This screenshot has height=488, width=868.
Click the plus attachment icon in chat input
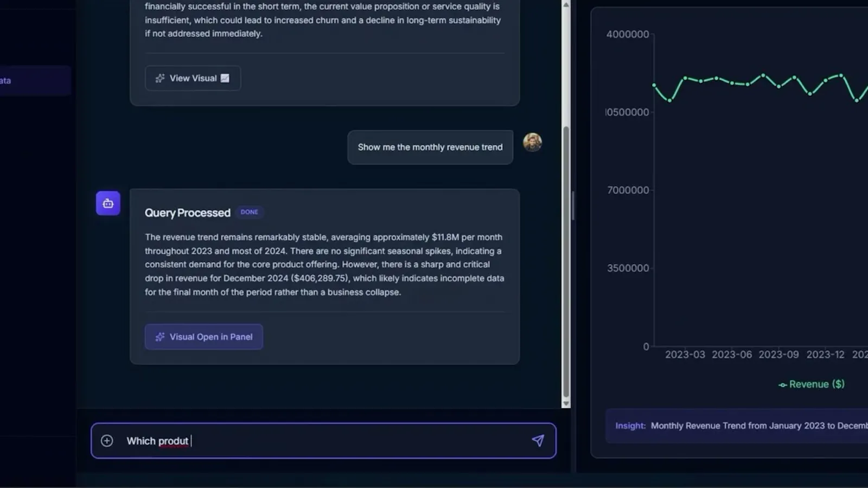pos(107,440)
